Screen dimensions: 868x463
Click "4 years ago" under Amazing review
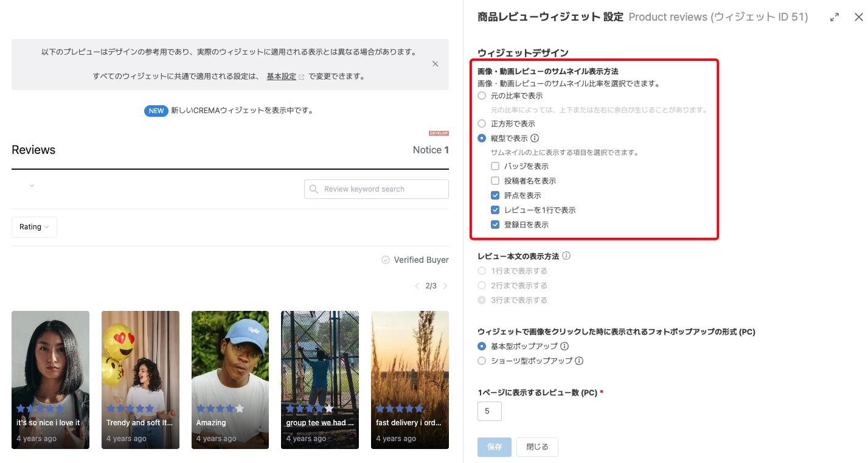217,439
